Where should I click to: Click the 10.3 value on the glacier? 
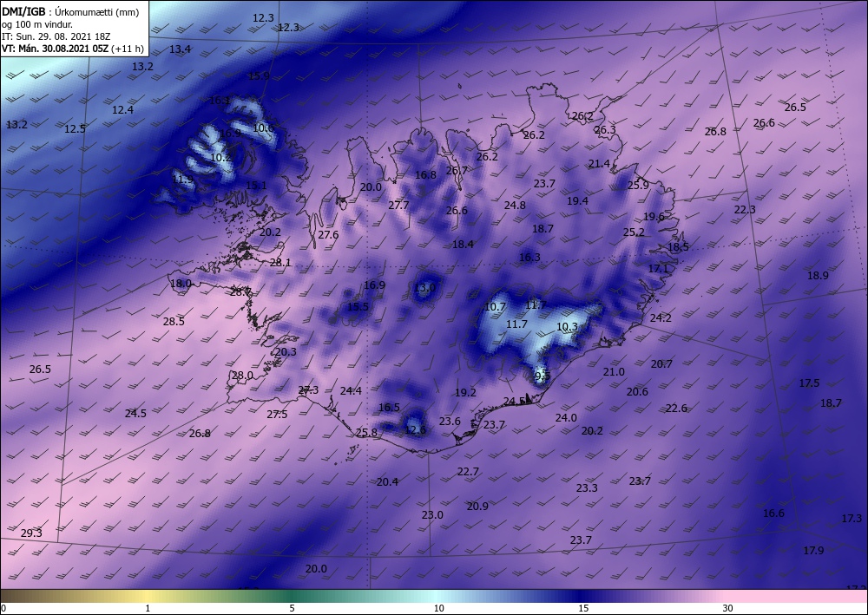pos(568,327)
